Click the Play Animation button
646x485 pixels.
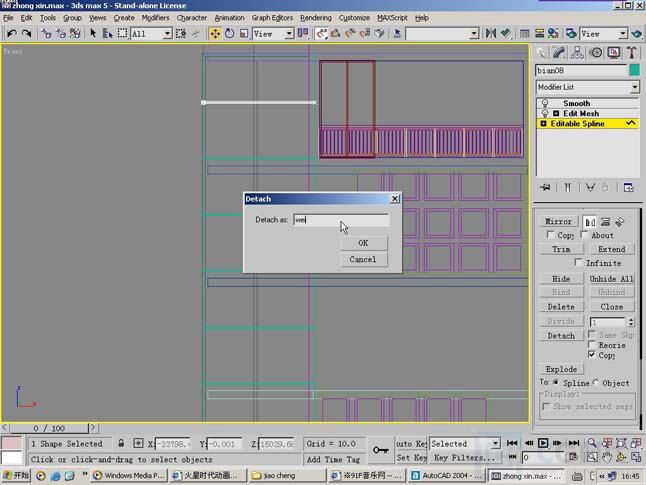click(543, 443)
